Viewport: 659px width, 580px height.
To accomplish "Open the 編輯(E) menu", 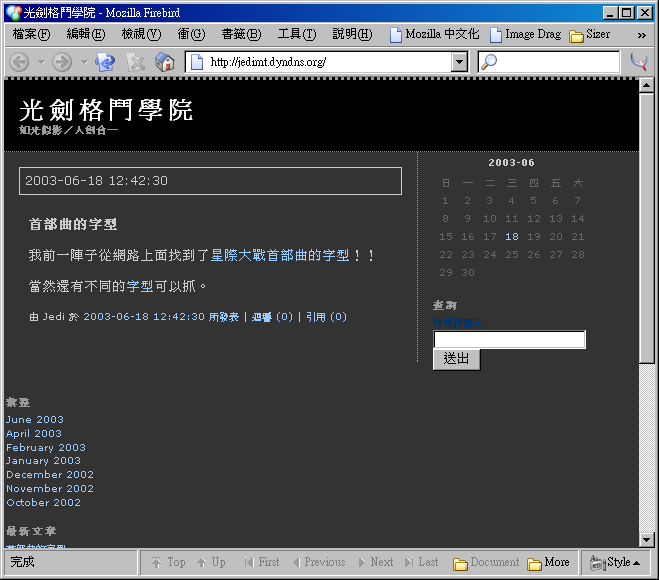I will [86, 34].
